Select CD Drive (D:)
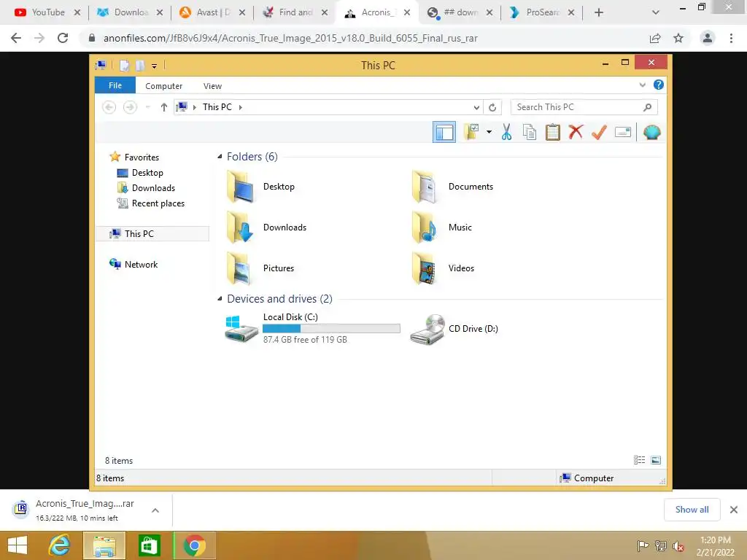The image size is (747, 560). (x=454, y=329)
